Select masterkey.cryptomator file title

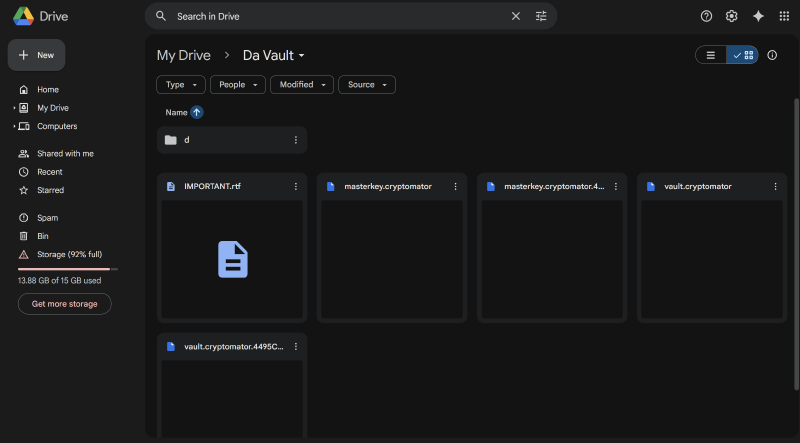[388, 187]
